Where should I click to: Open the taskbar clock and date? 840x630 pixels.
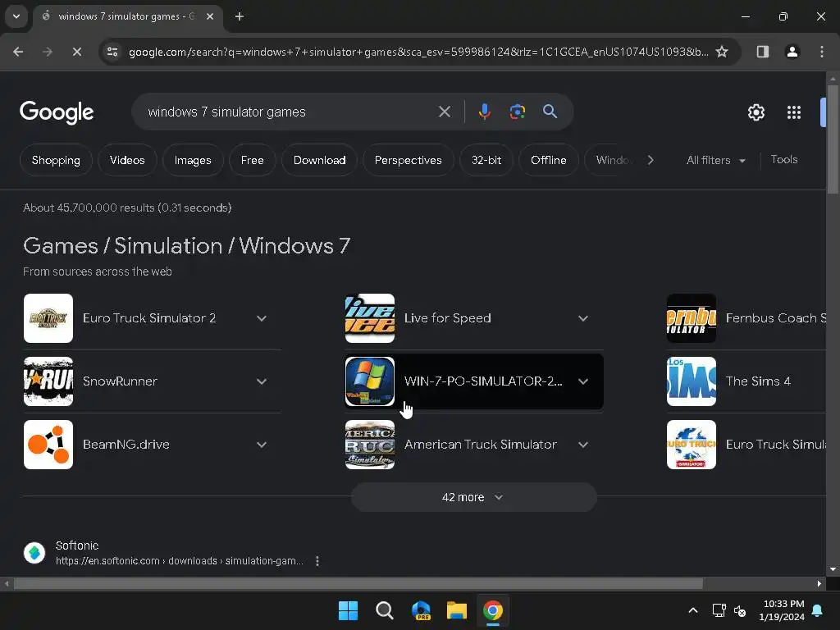coord(782,610)
